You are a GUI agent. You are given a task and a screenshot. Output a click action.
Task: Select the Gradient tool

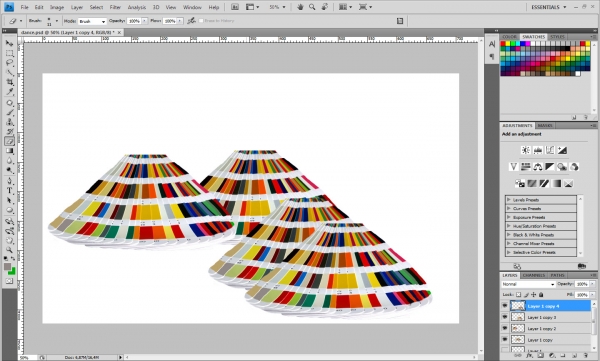pyautogui.click(x=9, y=151)
